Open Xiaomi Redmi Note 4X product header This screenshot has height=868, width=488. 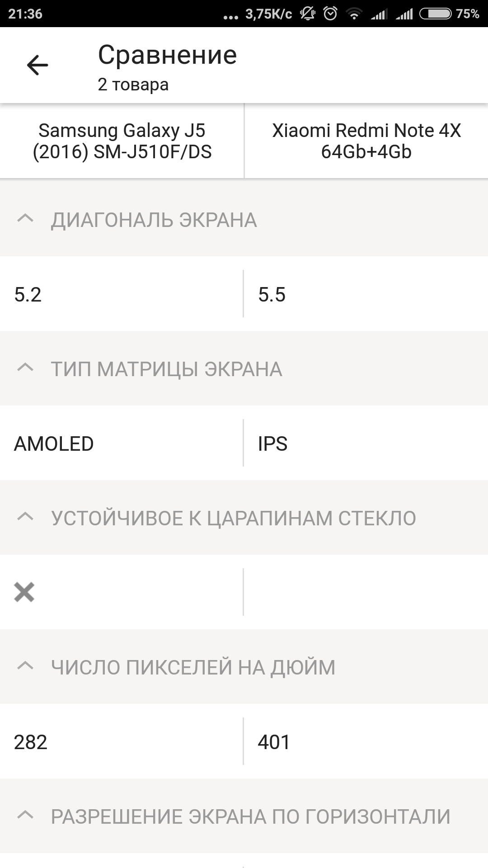tap(366, 141)
